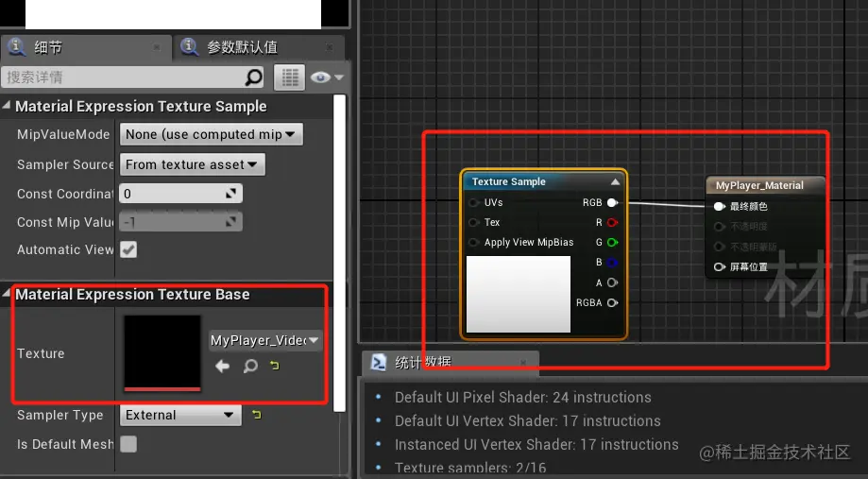Screen dimensions: 868x479
Task: Toggle the Automatic View checkbox
Action: [128, 249]
